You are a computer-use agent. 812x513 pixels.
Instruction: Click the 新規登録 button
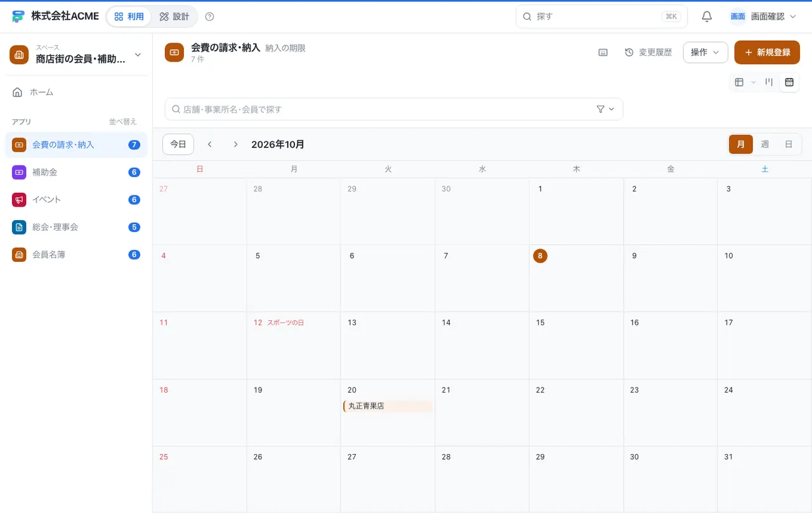coord(767,53)
